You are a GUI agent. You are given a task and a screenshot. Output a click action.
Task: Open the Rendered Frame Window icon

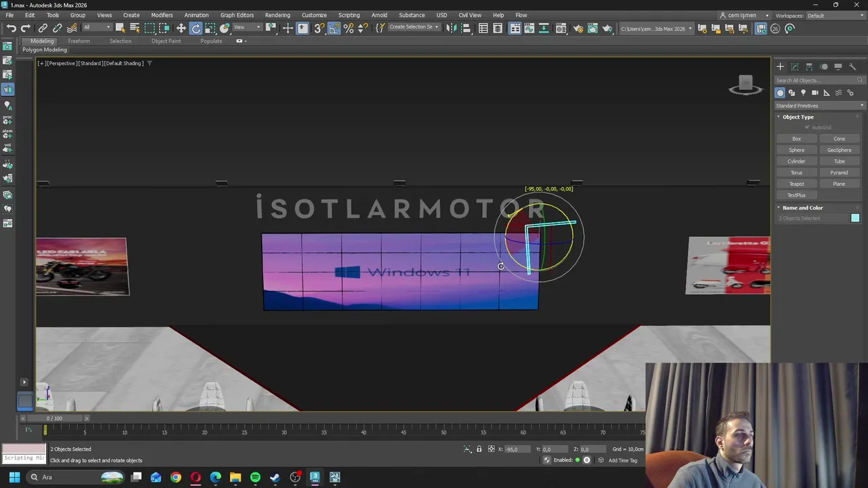(592, 28)
